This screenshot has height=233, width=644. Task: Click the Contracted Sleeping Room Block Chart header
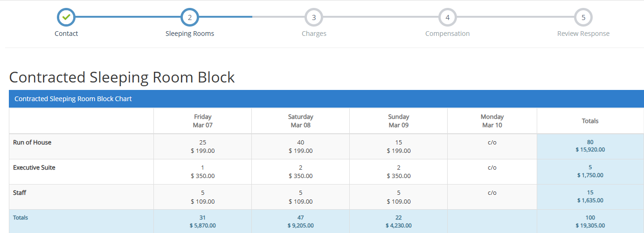[x=73, y=99]
